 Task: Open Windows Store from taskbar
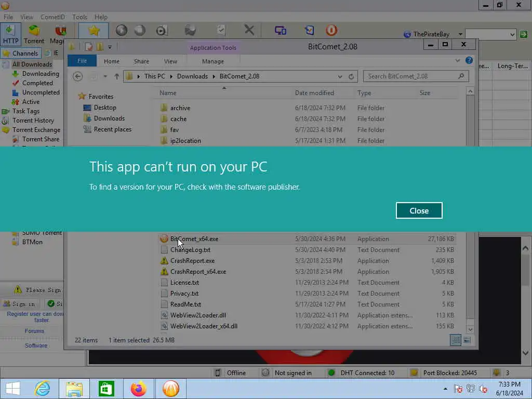pos(106,389)
